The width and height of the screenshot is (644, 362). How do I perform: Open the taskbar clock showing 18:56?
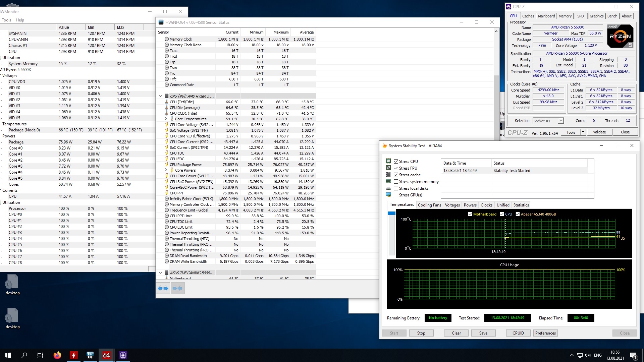pos(615,355)
